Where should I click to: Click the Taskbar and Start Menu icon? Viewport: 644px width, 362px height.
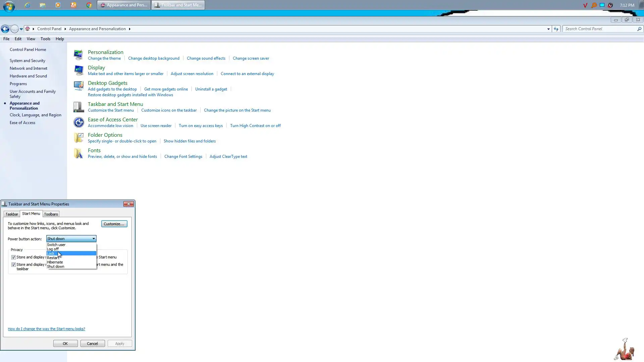pyautogui.click(x=78, y=107)
